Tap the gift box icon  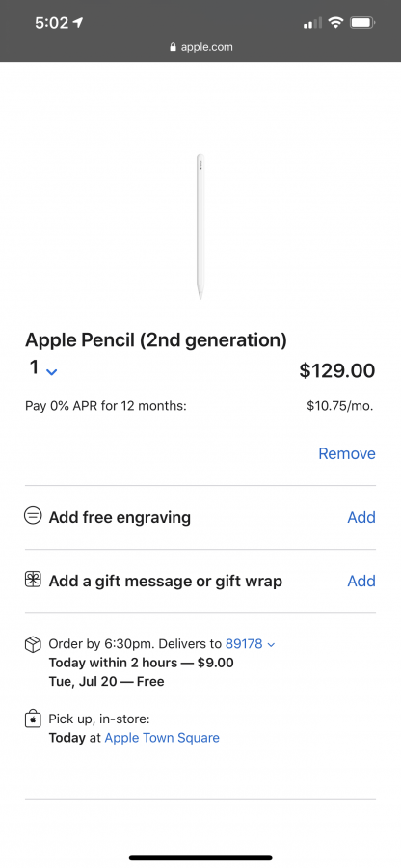[33, 580]
